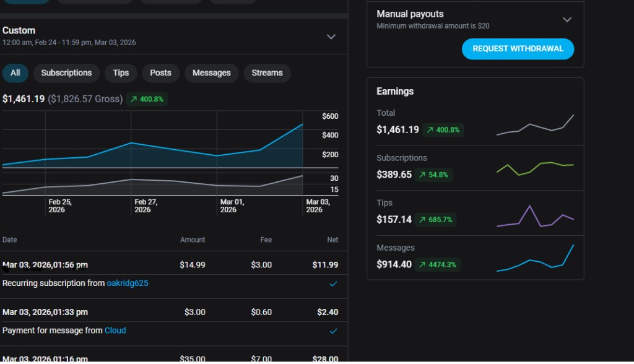Click the 4474.3% Messages growth badge
This screenshot has width=634, height=364.
437,264
